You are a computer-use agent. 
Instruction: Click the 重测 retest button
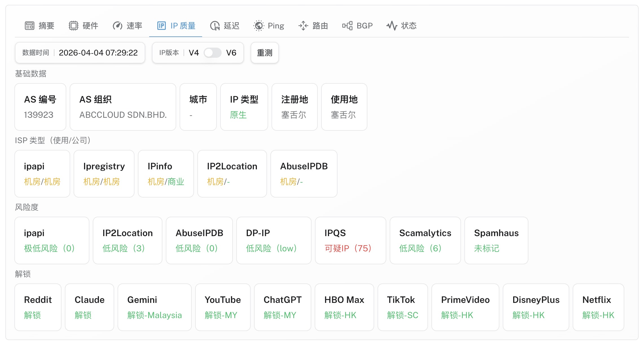(264, 53)
